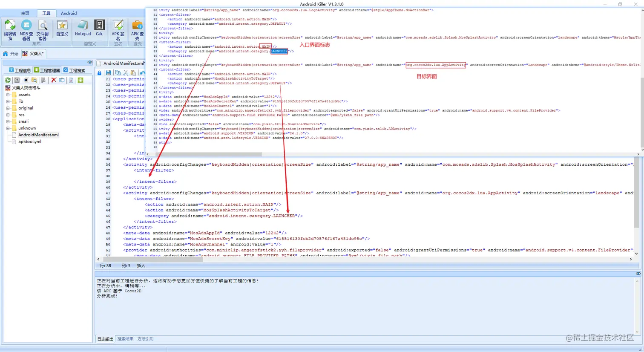The image size is (644, 352).
Task: Click the home icon beside 开始
Action: tap(5, 54)
